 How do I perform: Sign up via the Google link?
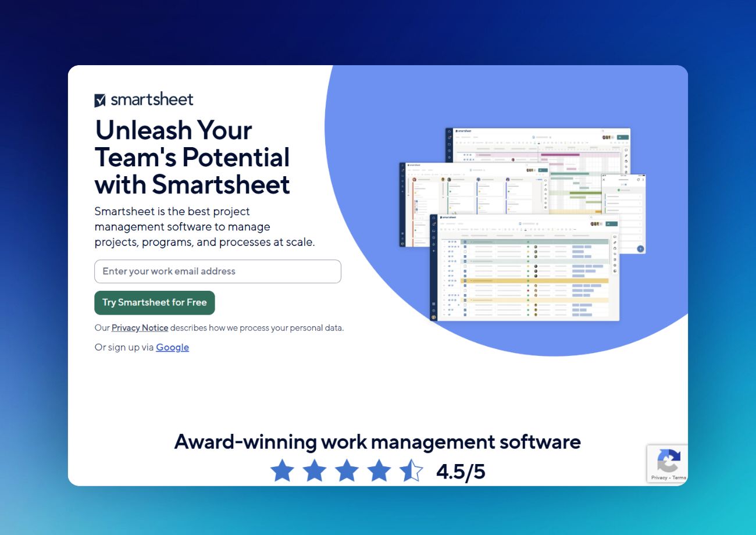click(x=172, y=348)
